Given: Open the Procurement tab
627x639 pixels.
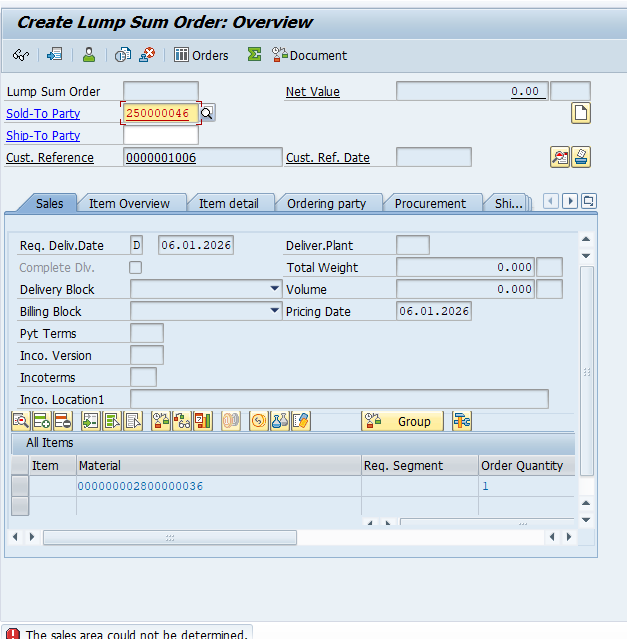Looking at the screenshot, I should pyautogui.click(x=430, y=203).
